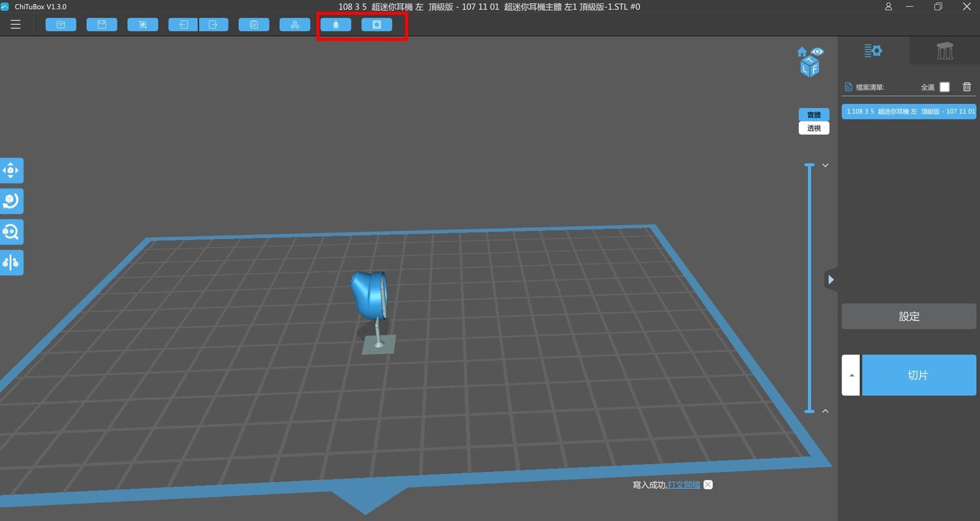The width and height of the screenshot is (980, 521).
Task: Click the copy model toolbar icon
Action: 254,25
